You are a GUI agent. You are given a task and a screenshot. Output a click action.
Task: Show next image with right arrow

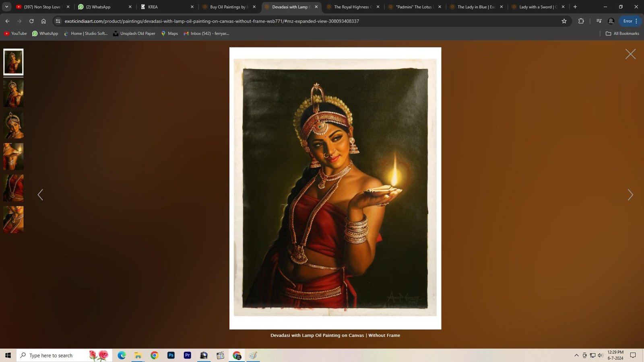tap(630, 195)
